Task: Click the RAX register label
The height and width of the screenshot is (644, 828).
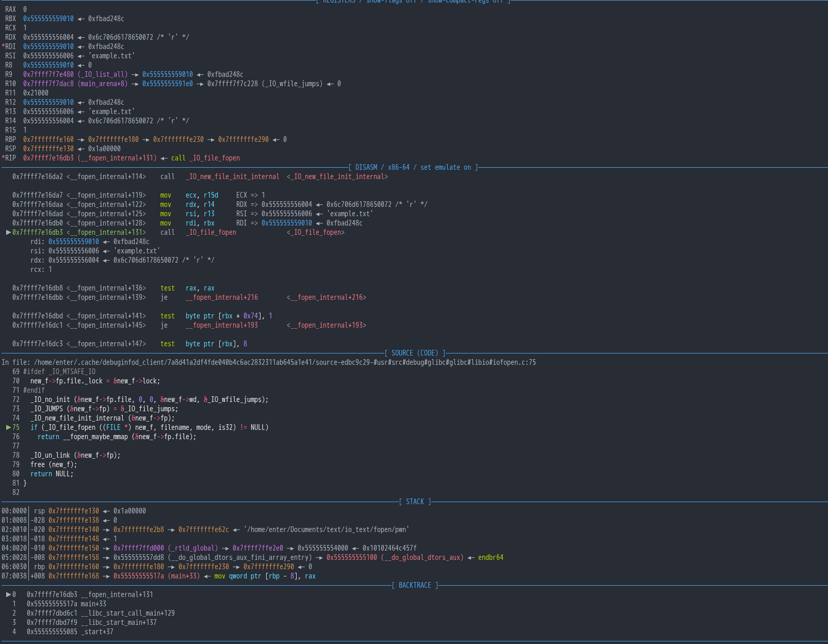Action: click(x=10, y=9)
